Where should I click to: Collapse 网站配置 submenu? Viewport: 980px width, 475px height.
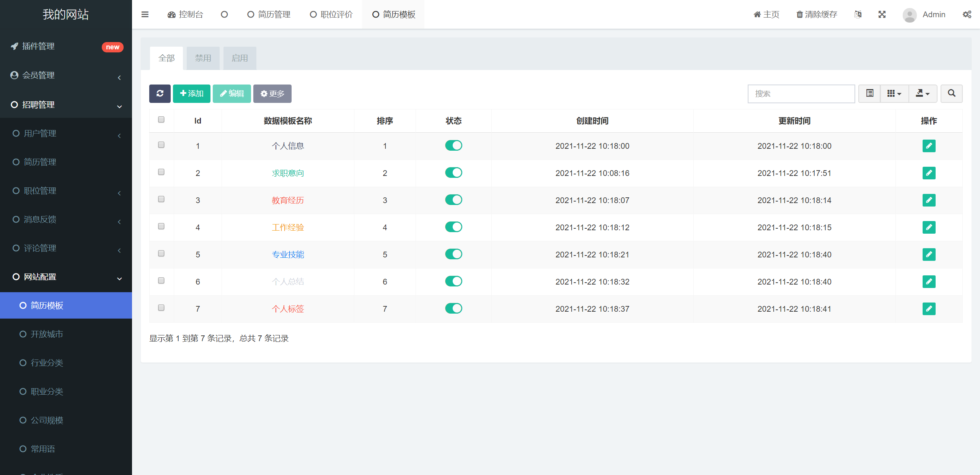click(66, 277)
